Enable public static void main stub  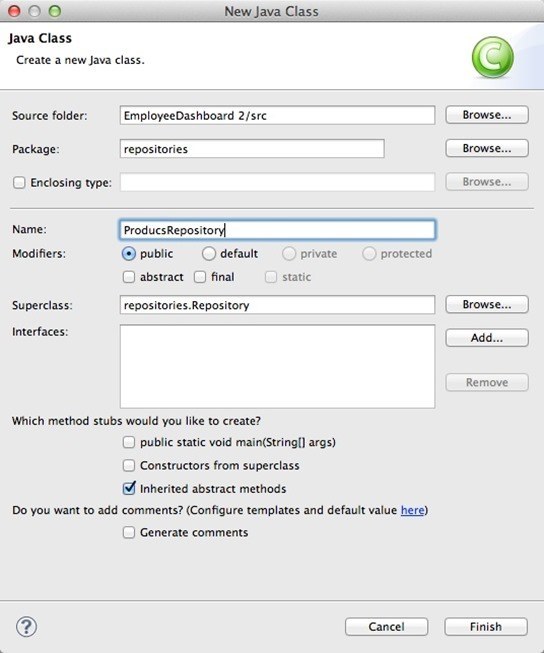(x=129, y=442)
